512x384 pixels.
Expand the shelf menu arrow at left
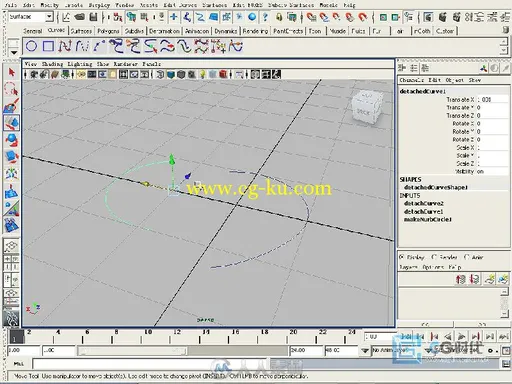coord(13,53)
